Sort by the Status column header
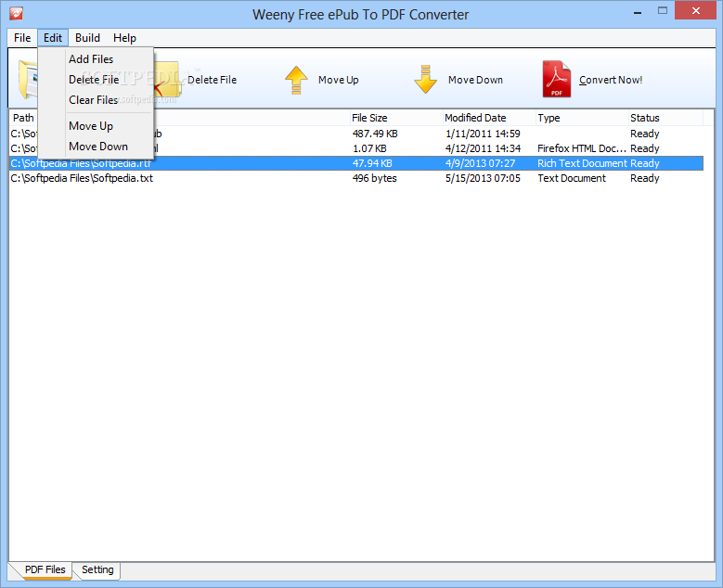The image size is (723, 588). [665, 118]
